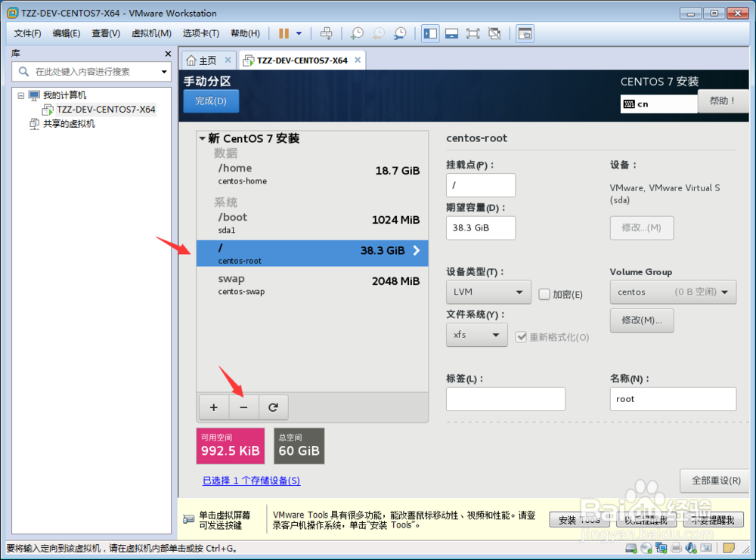Viewport: 756px width, 560px height.
Task: Remove selected mount point with minus button
Action: (243, 407)
